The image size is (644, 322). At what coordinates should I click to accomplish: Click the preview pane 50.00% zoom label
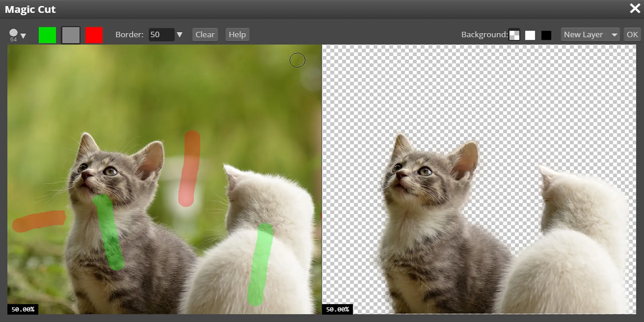coord(337,309)
